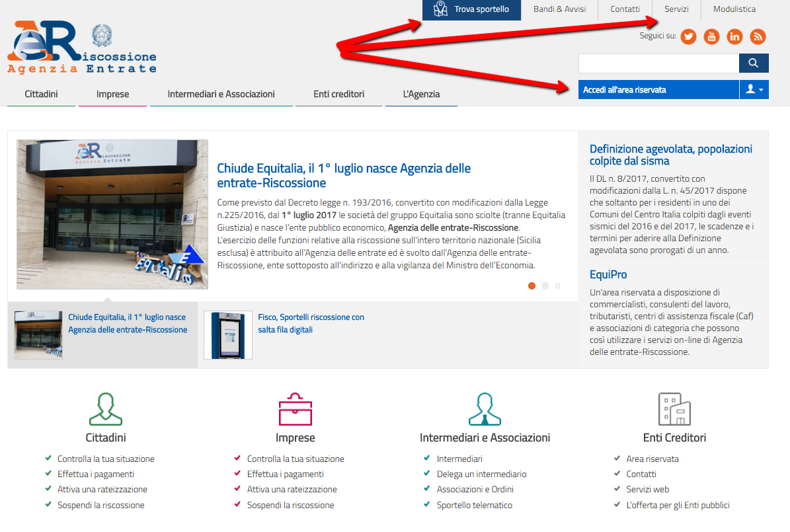Select the first carousel slide dot
This screenshot has width=790, height=532.
click(532, 286)
